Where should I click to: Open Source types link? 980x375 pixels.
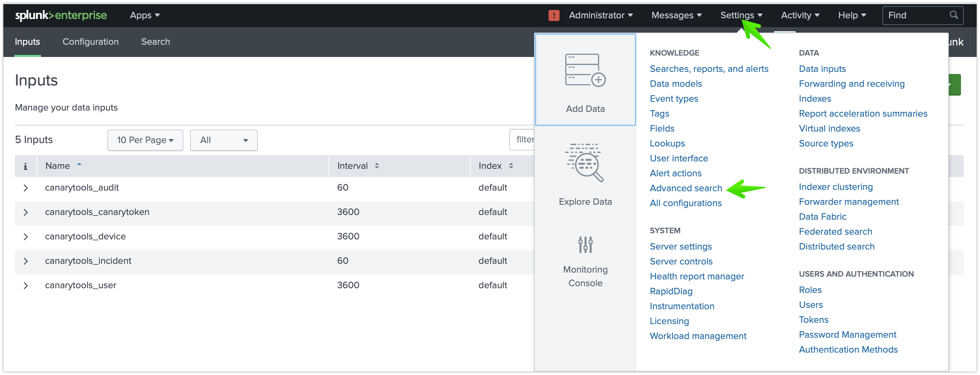tap(826, 143)
